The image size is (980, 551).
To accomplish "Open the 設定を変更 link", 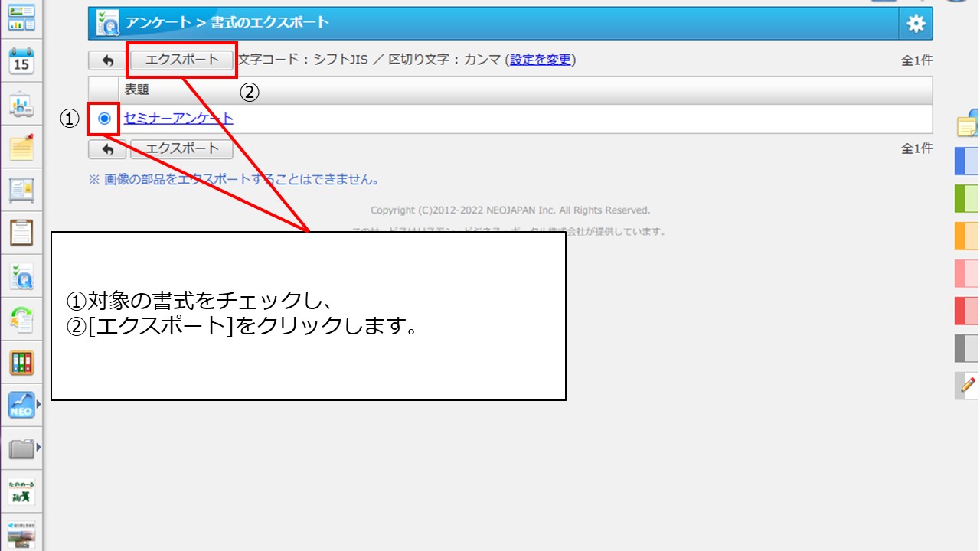I will tap(541, 60).
